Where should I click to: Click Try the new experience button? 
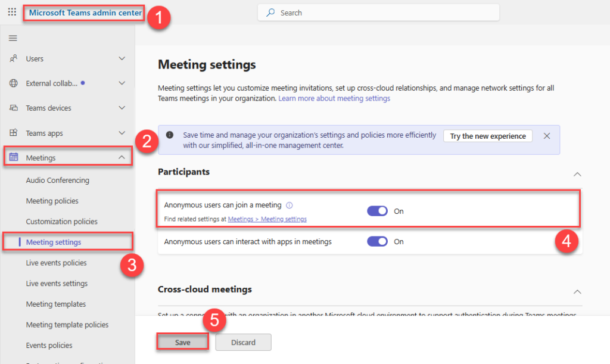click(x=488, y=136)
